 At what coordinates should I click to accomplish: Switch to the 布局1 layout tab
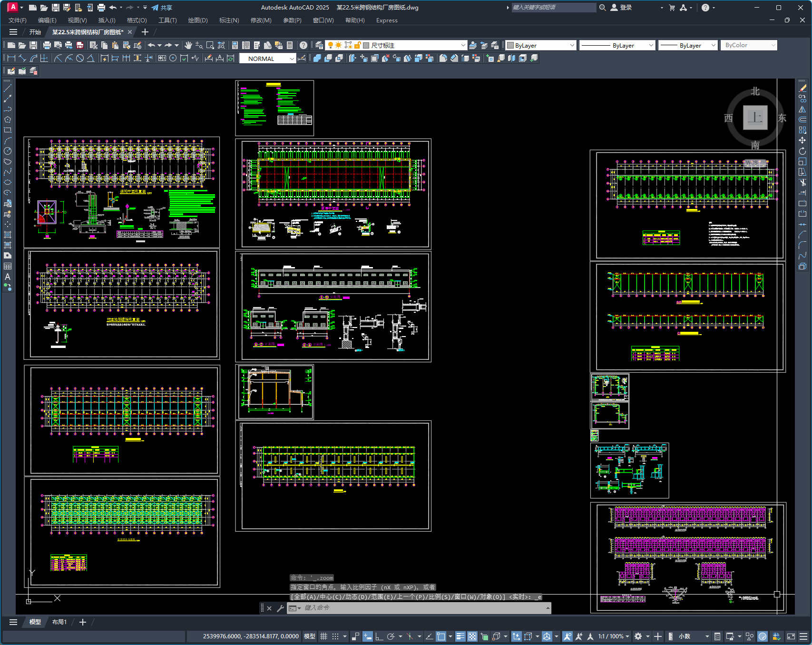(59, 622)
